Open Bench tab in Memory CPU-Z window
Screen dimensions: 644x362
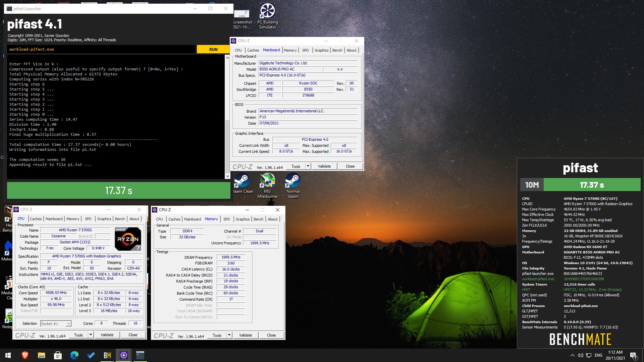(x=258, y=219)
